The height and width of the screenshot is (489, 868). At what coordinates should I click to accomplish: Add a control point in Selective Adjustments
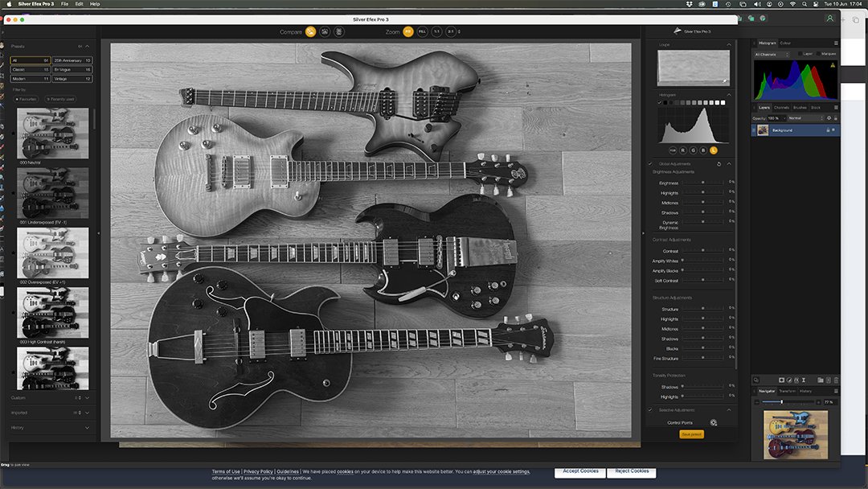pyautogui.click(x=714, y=422)
